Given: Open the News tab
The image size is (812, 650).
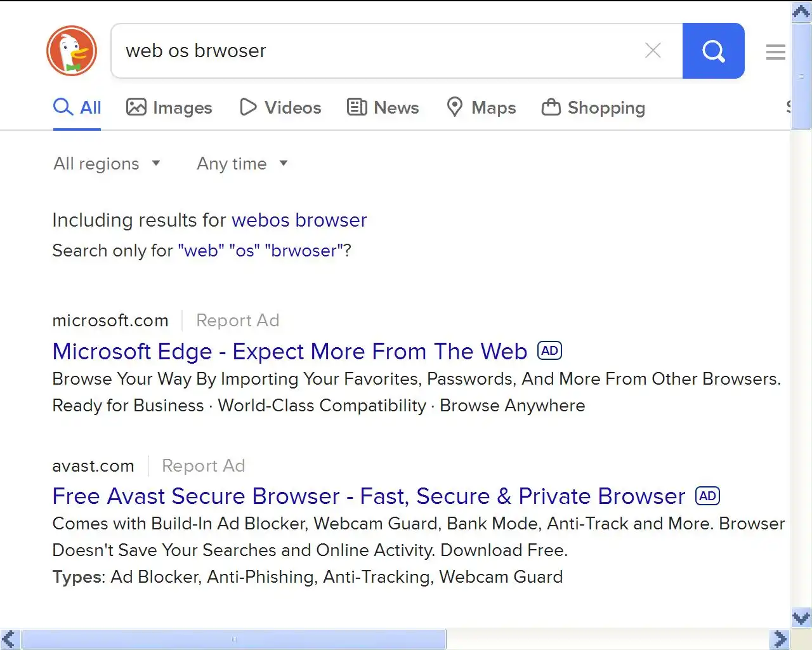Looking at the screenshot, I should point(383,108).
